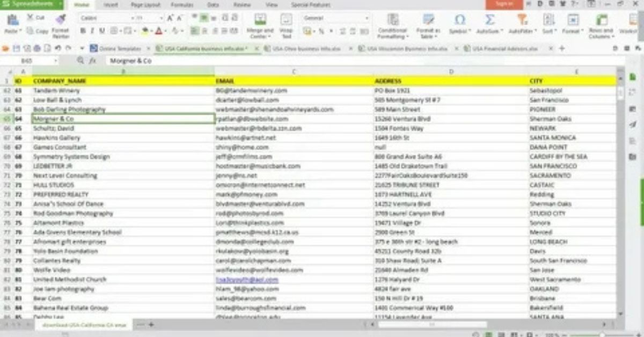Click the Undo arrow in quick toolbar
Viewport: 644px width, 337px height.
(57, 48)
